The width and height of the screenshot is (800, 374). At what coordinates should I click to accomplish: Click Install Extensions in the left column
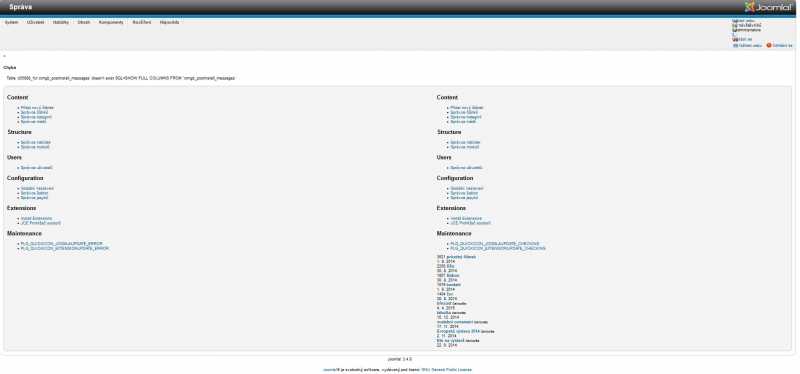(x=36, y=218)
